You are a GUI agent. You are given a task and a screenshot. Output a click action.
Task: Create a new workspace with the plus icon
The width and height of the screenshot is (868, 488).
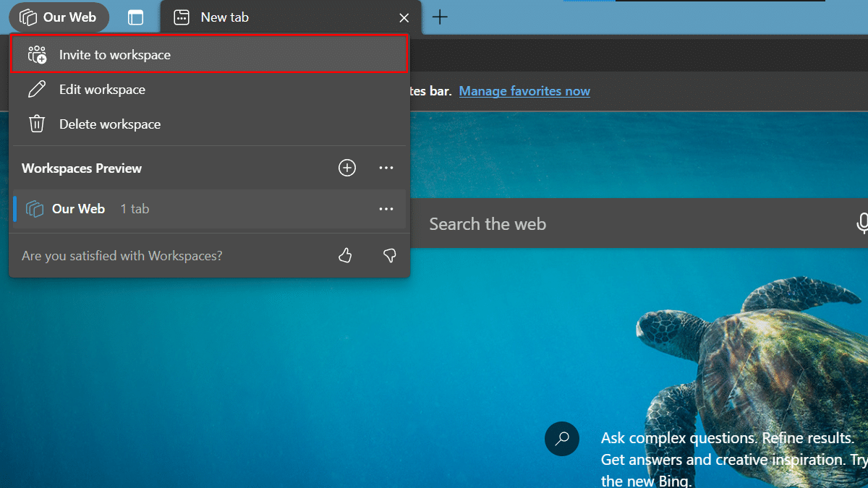(347, 168)
